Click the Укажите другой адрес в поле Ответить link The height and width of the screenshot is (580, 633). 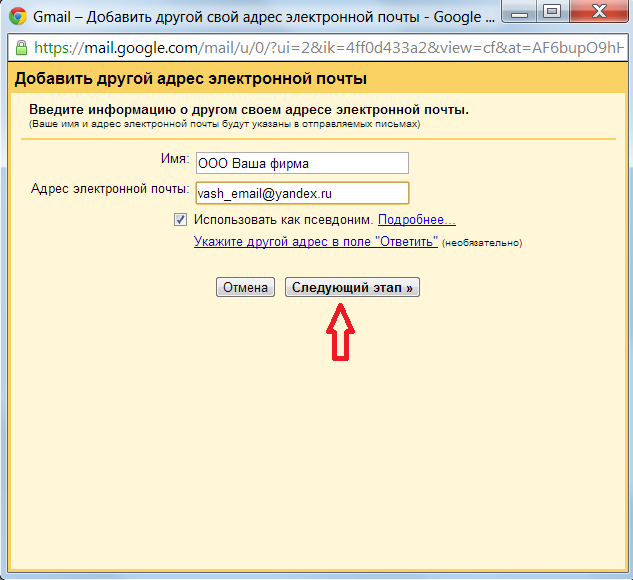pyautogui.click(x=315, y=242)
